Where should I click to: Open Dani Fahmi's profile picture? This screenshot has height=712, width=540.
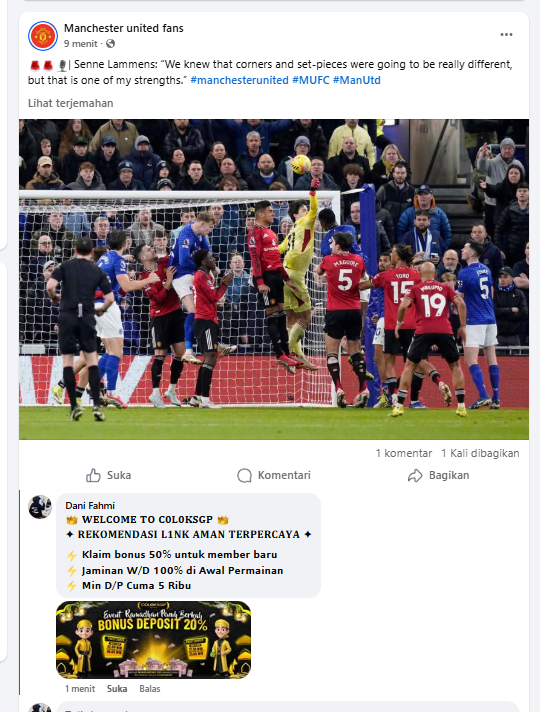click(40, 507)
